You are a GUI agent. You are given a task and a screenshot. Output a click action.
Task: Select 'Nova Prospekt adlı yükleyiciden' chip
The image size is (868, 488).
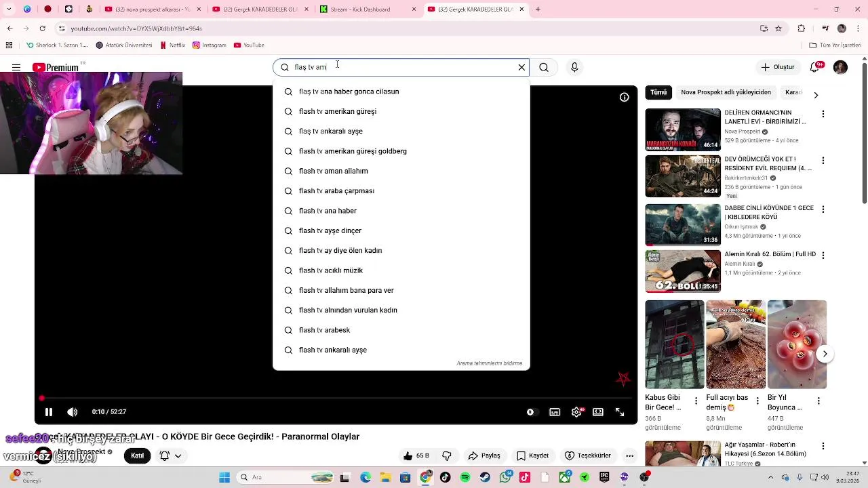pyautogui.click(x=726, y=92)
